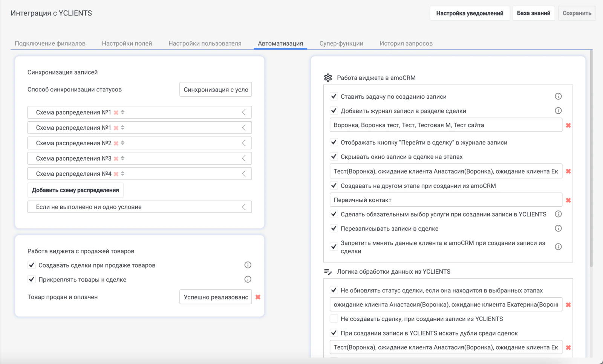Reorder handle of Схема распределения №2
This screenshot has width=603, height=364.
122,143
